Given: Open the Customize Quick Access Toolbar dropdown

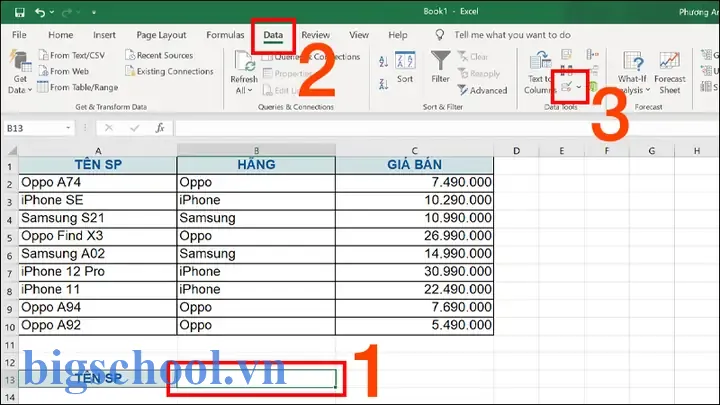Looking at the screenshot, I should tap(94, 12).
